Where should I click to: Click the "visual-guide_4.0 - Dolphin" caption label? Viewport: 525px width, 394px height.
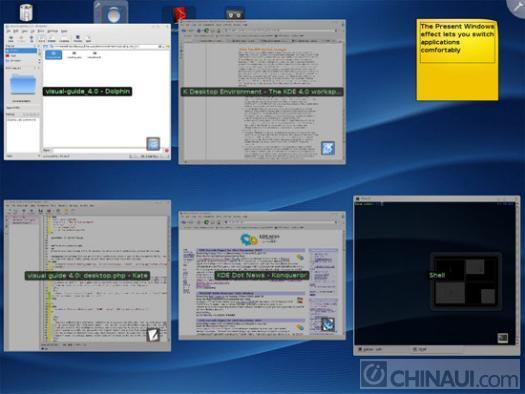tap(87, 91)
